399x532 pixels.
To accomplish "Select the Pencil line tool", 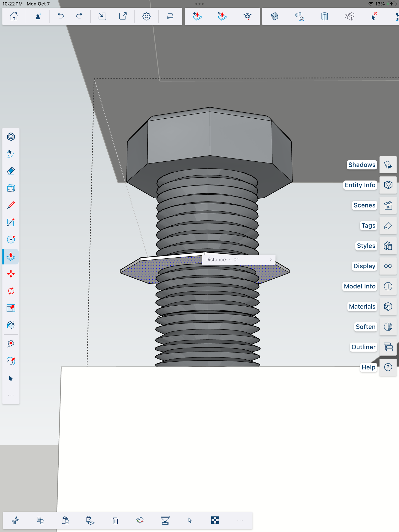I will (x=11, y=205).
